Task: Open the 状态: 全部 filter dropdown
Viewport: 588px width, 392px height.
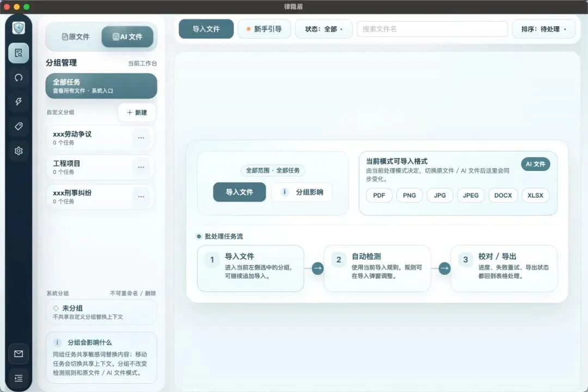Action: pos(323,29)
